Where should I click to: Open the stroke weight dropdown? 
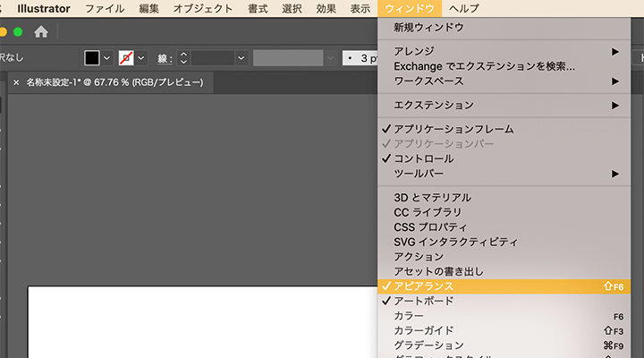tap(241, 58)
